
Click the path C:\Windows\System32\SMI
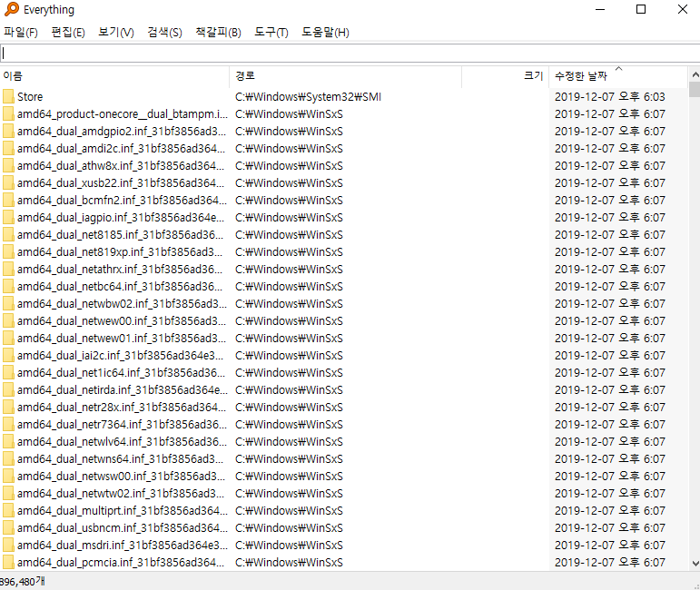308,97
